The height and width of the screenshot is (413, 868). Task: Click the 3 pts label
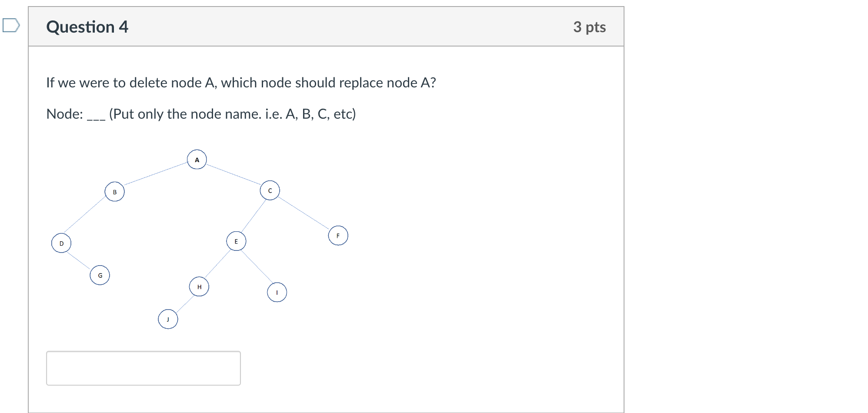tap(589, 27)
